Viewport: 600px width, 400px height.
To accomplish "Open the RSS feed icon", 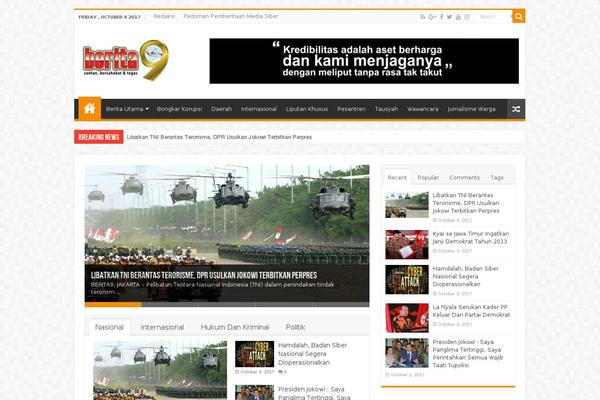I will [422, 17].
